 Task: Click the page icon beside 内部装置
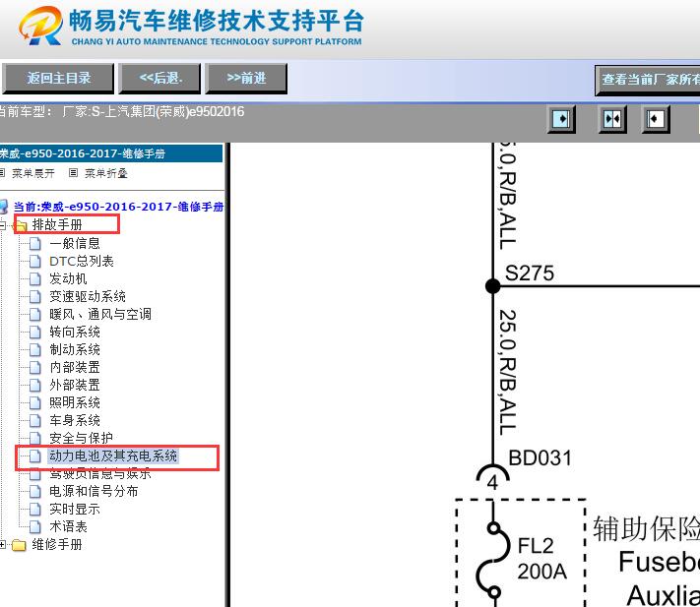coord(34,368)
